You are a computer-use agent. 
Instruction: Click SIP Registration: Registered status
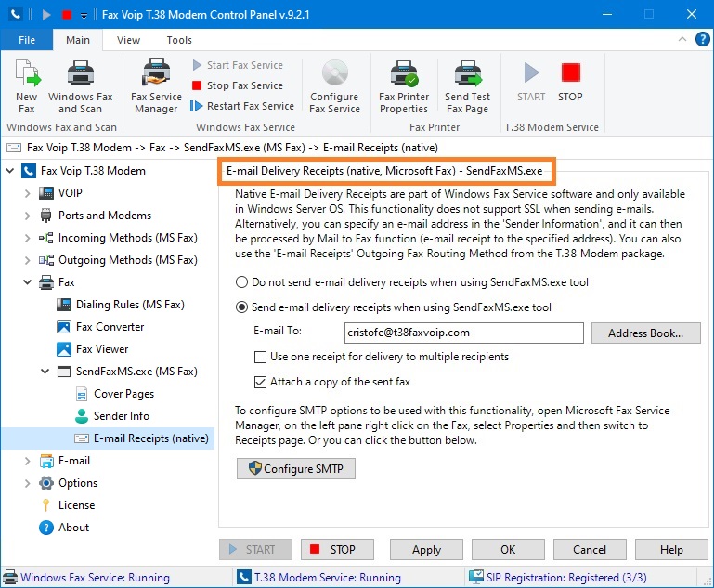click(x=558, y=578)
